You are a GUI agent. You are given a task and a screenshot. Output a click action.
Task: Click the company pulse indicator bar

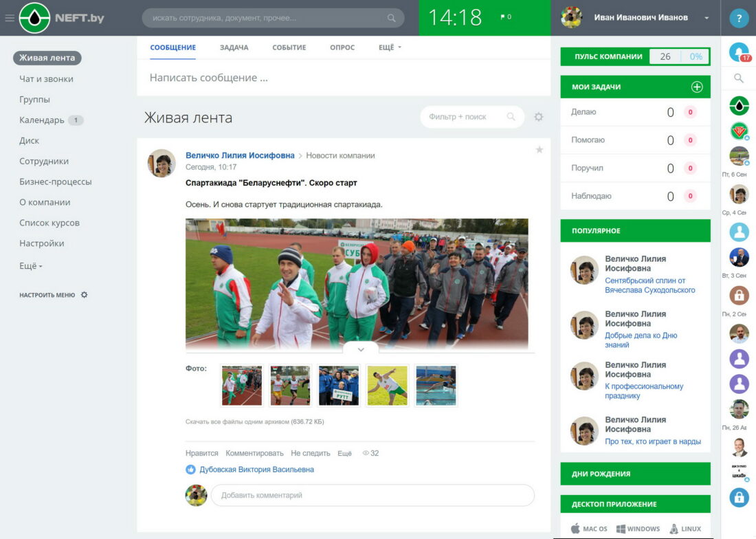tap(635, 56)
